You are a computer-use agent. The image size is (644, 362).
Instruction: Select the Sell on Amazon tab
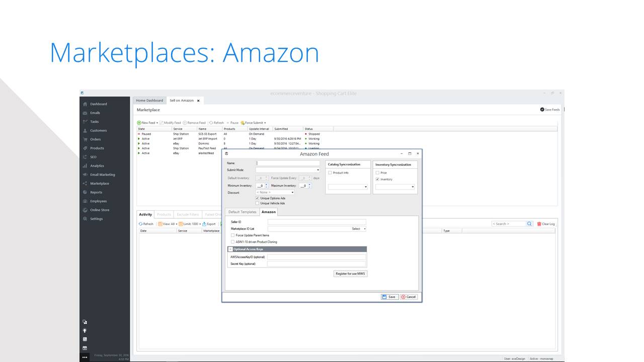(x=182, y=101)
